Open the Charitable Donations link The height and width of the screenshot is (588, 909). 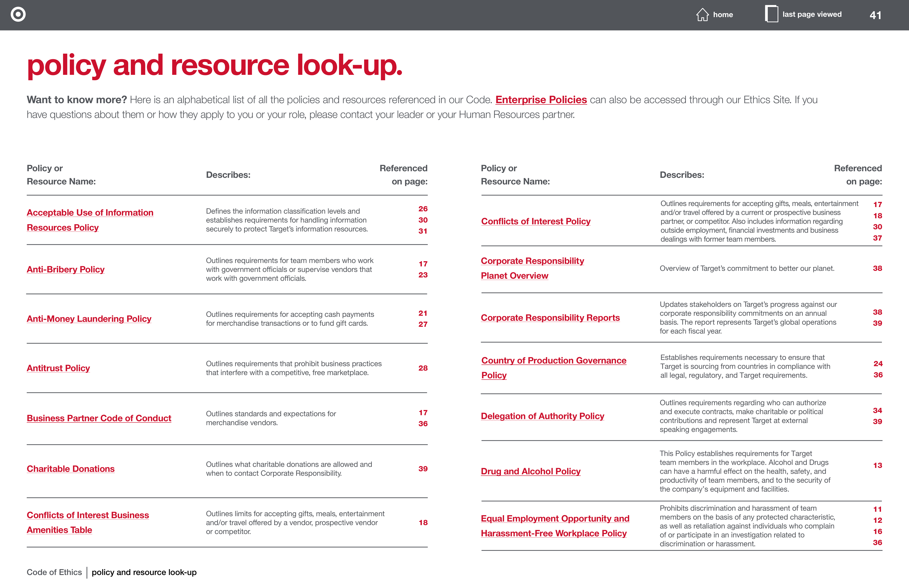click(71, 469)
